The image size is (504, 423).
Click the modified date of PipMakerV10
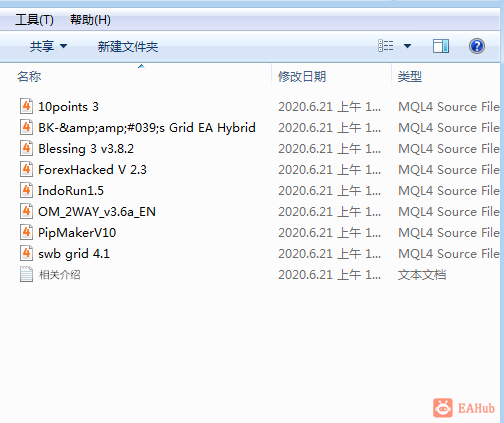pyautogui.click(x=330, y=233)
